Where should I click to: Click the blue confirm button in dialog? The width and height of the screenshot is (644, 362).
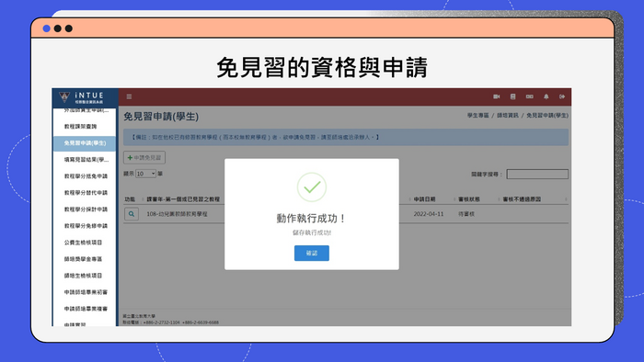(x=311, y=253)
